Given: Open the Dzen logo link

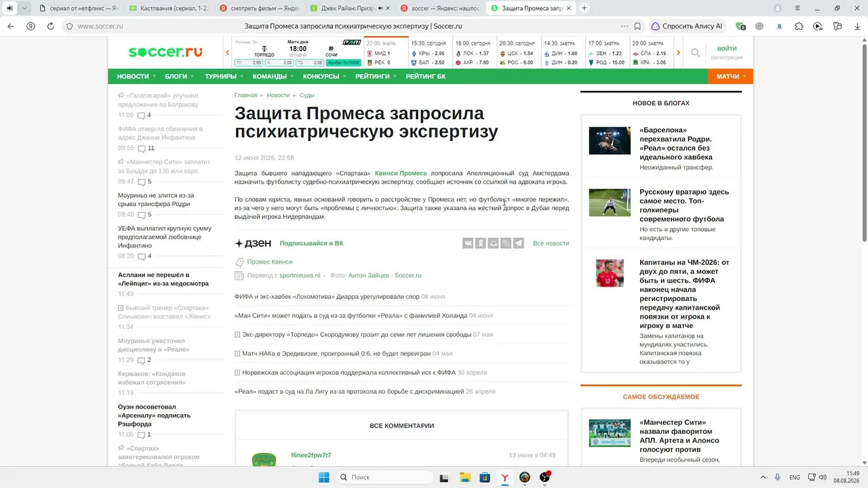Looking at the screenshot, I should 253,243.
